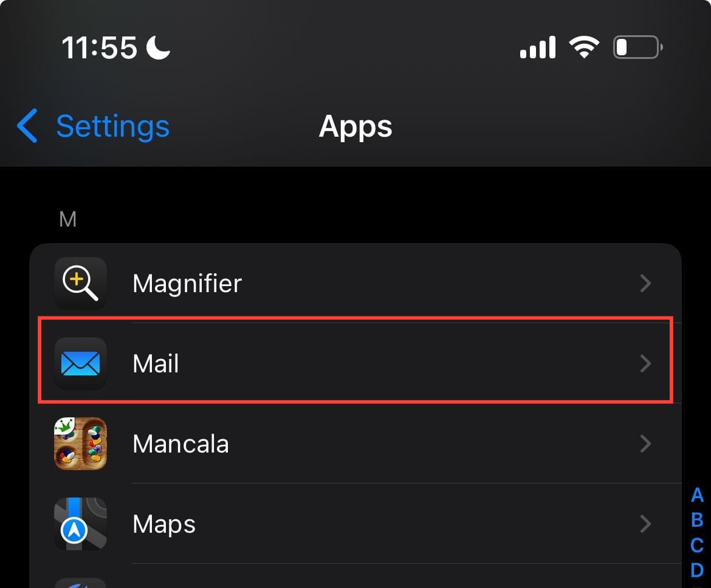The height and width of the screenshot is (588, 711).
Task: Tap the battery indicator icon
Action: pos(637,47)
